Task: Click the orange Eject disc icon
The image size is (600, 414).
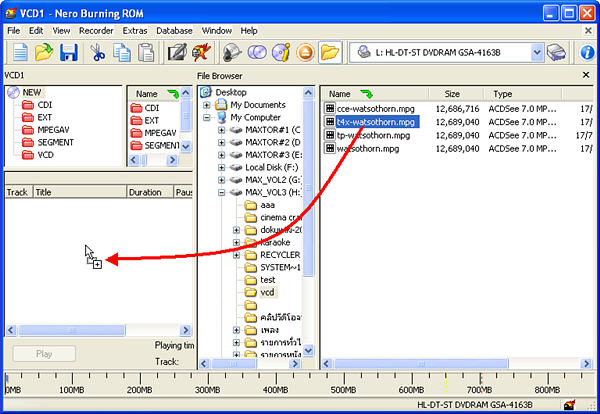Action: [x=305, y=52]
